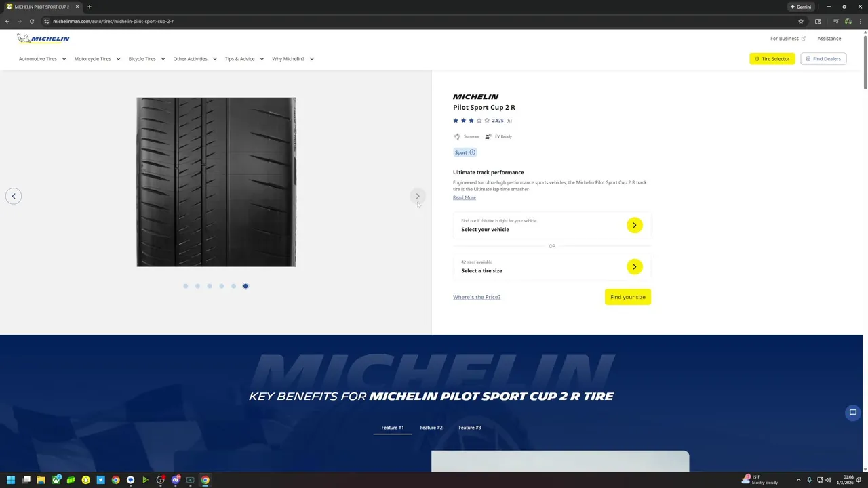
Task: Open Where's the Price? link
Action: 477,297
